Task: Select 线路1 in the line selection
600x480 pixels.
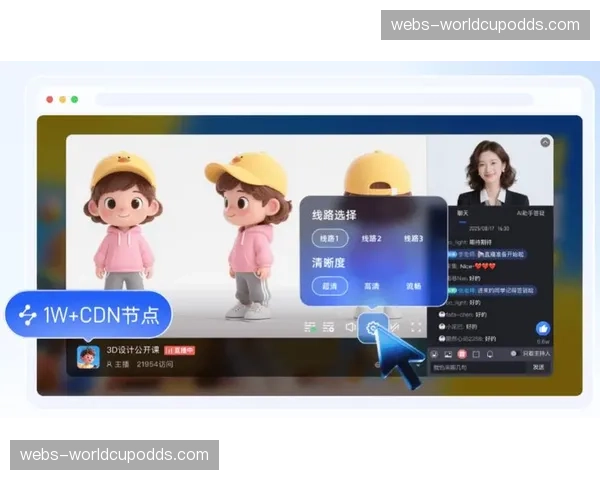Action: [330, 238]
